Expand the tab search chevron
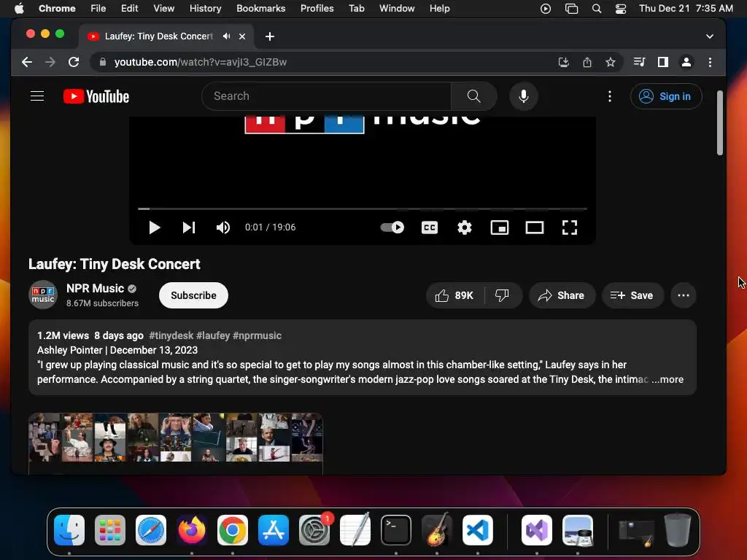This screenshot has height=560, width=747. (x=709, y=36)
